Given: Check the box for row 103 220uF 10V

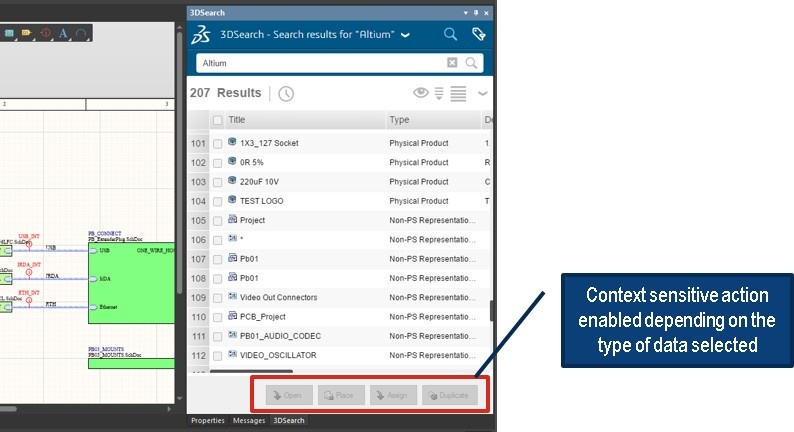Looking at the screenshot, I should [217, 182].
